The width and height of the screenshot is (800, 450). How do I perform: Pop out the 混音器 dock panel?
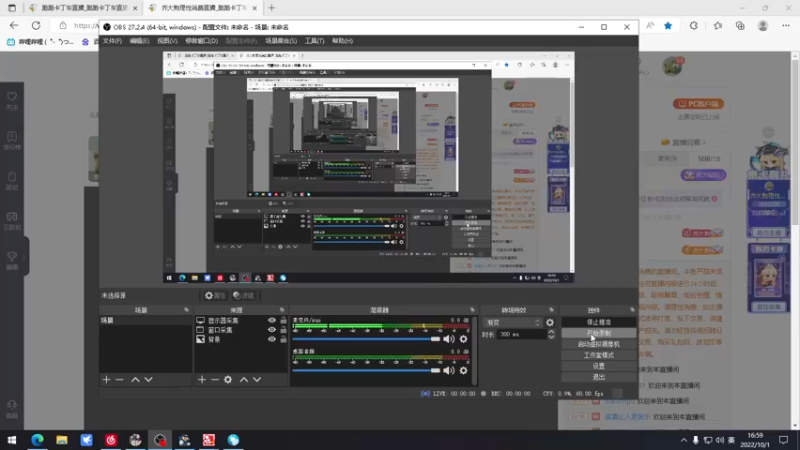tap(472, 310)
